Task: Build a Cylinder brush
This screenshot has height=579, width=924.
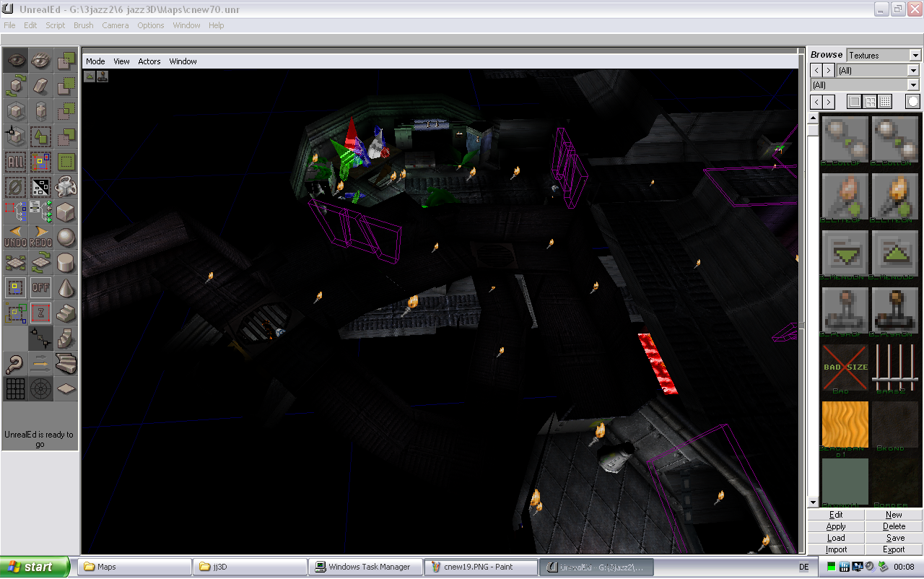Action: [x=66, y=263]
